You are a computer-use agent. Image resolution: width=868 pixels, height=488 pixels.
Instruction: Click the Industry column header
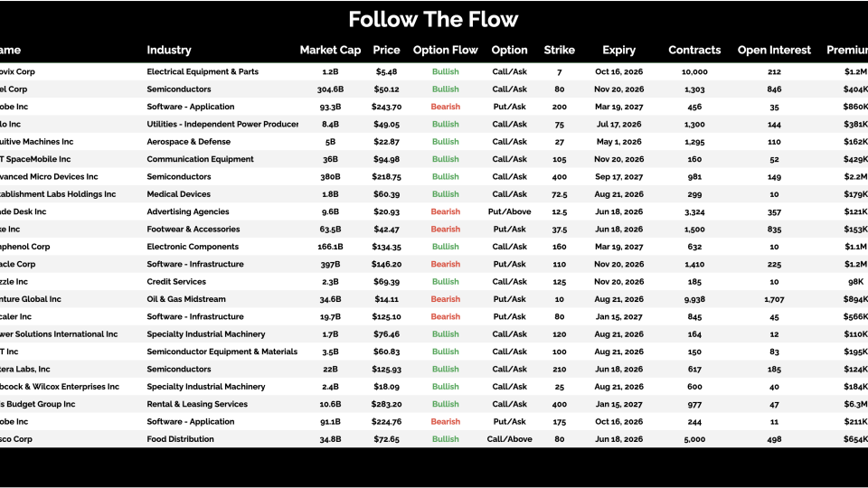(169, 51)
